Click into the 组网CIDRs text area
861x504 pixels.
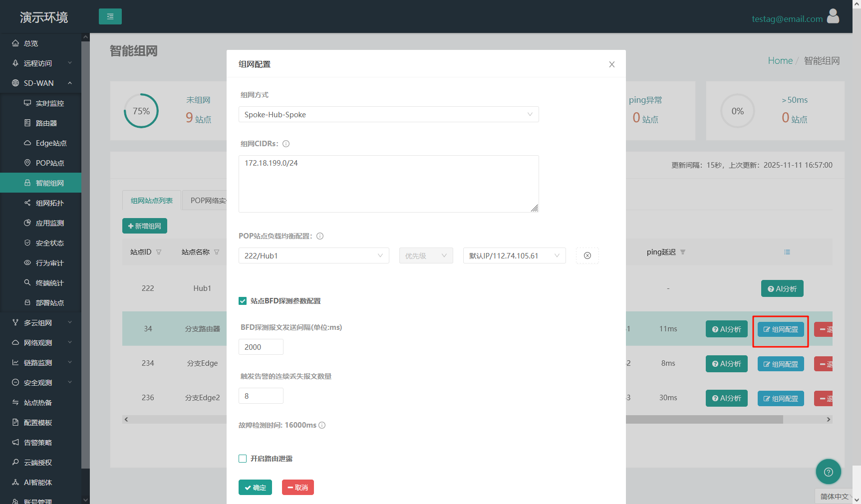click(x=389, y=184)
